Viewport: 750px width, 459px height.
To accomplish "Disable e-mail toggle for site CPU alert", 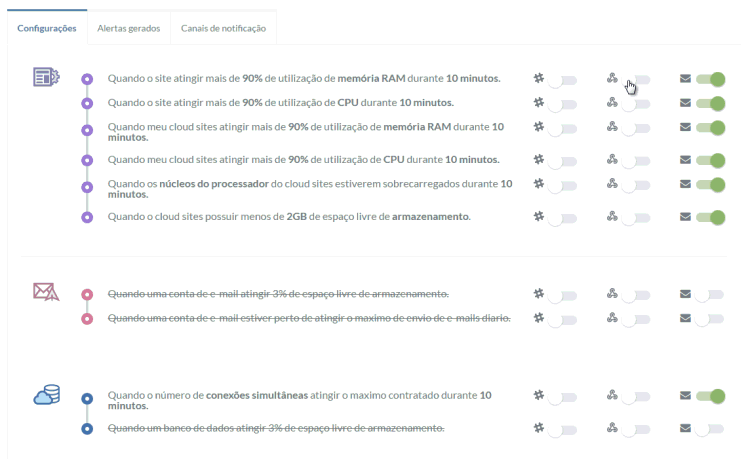I will pyautogui.click(x=711, y=104).
